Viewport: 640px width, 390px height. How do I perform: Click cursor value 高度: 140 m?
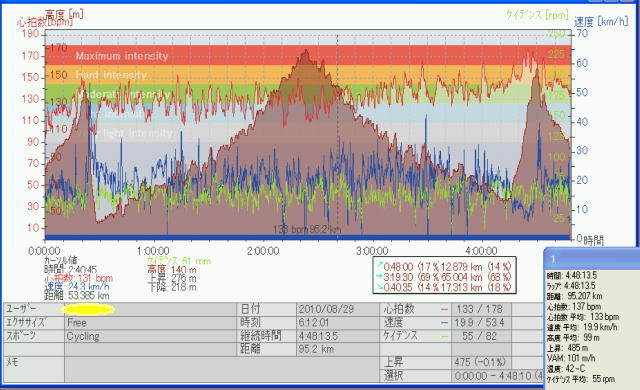(x=172, y=270)
